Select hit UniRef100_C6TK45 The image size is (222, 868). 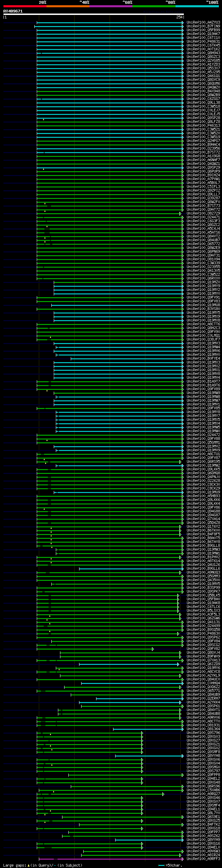click(x=203, y=45)
